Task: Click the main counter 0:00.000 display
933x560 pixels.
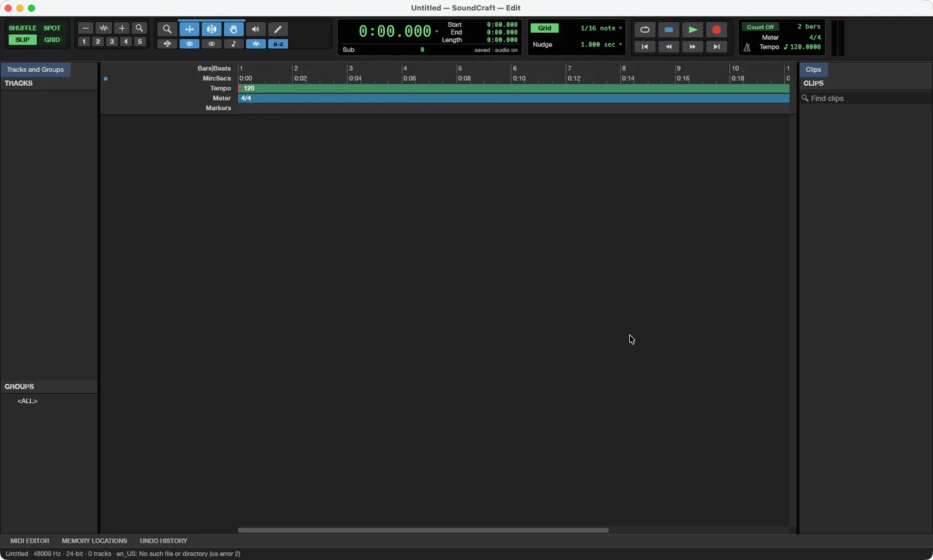Action: 395,31
